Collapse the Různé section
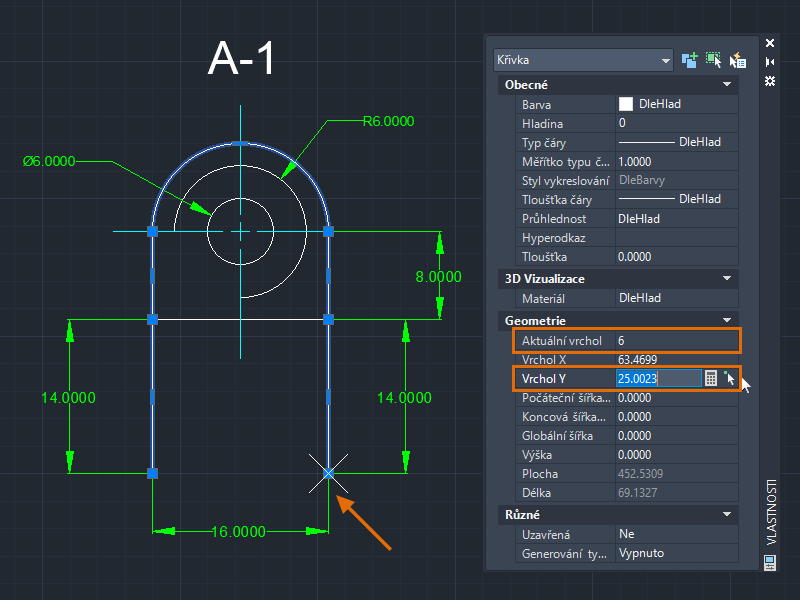This screenshot has height=600, width=800. point(727,514)
